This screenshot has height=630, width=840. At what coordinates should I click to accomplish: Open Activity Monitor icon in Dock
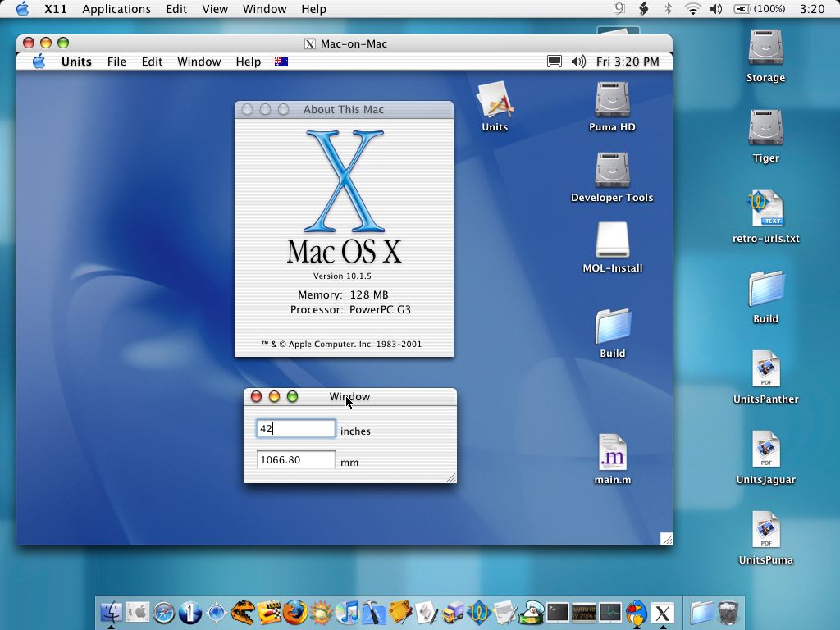click(x=610, y=612)
